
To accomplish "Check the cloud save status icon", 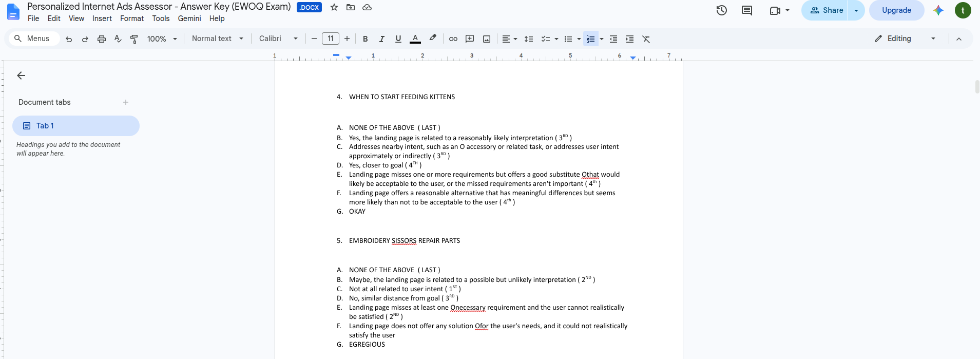I will (367, 7).
